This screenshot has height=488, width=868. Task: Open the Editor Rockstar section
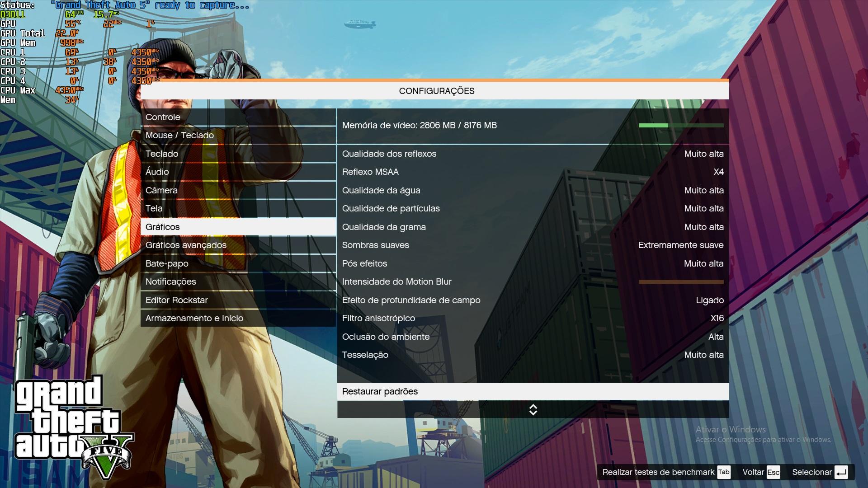pyautogui.click(x=176, y=300)
